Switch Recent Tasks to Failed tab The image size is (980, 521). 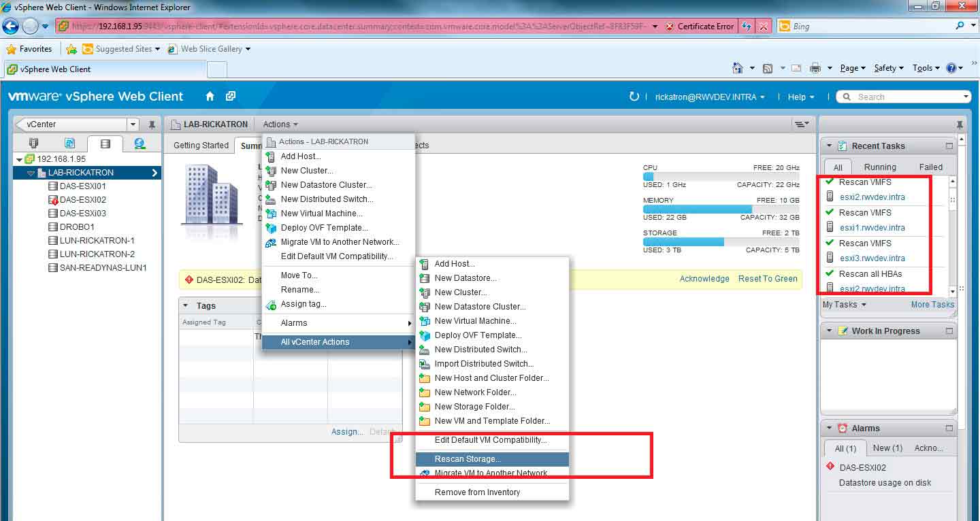coord(931,167)
